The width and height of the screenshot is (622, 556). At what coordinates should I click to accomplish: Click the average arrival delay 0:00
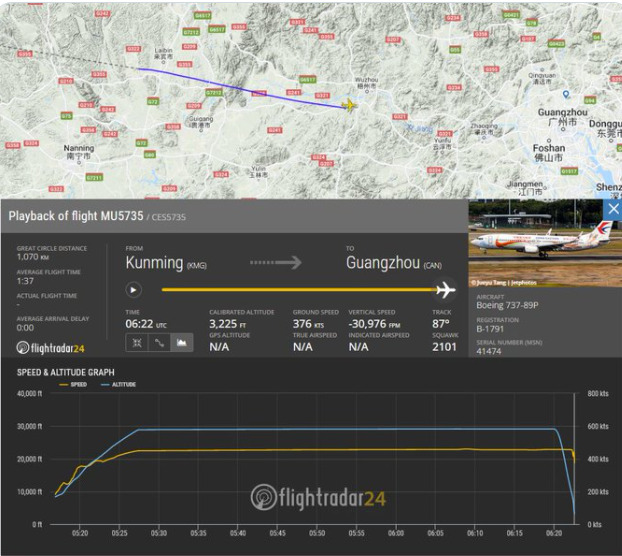[25, 328]
